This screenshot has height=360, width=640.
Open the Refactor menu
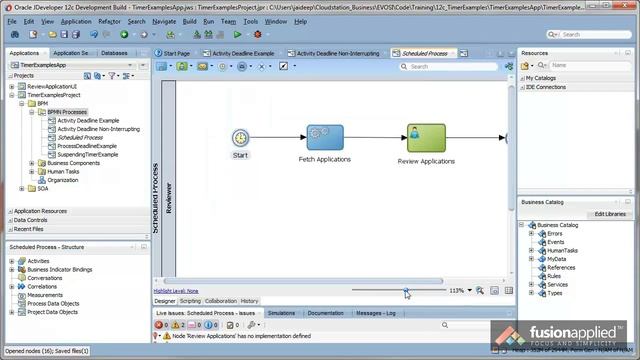109,22
